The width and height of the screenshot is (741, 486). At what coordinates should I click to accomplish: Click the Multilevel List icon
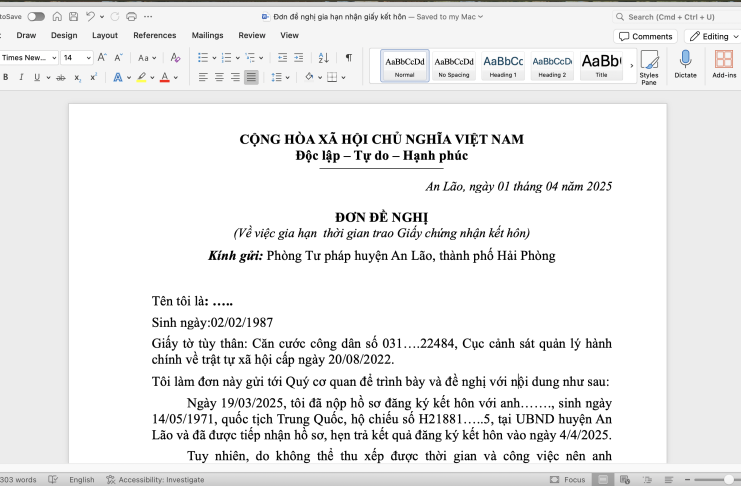[250, 58]
